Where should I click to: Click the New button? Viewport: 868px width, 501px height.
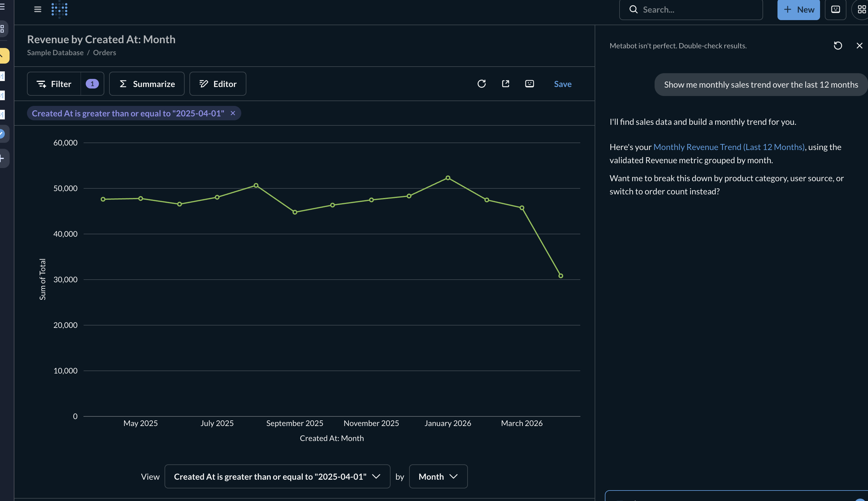[x=798, y=9]
